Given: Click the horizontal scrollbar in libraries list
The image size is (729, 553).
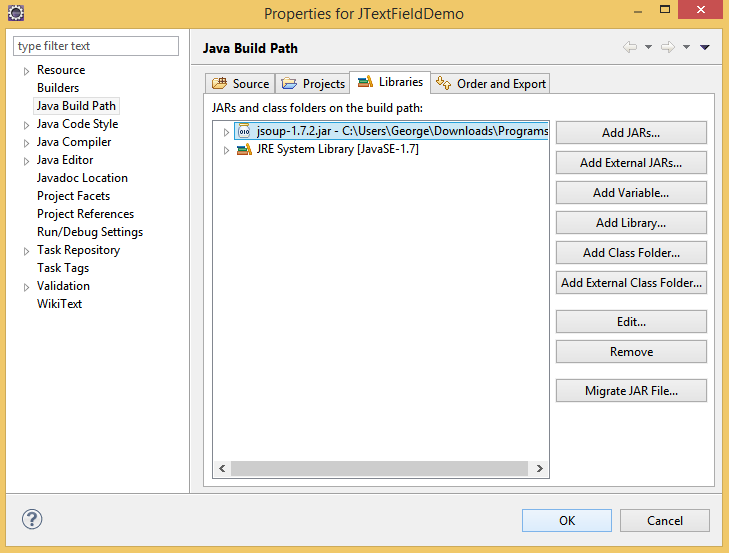Looking at the screenshot, I should [380, 468].
